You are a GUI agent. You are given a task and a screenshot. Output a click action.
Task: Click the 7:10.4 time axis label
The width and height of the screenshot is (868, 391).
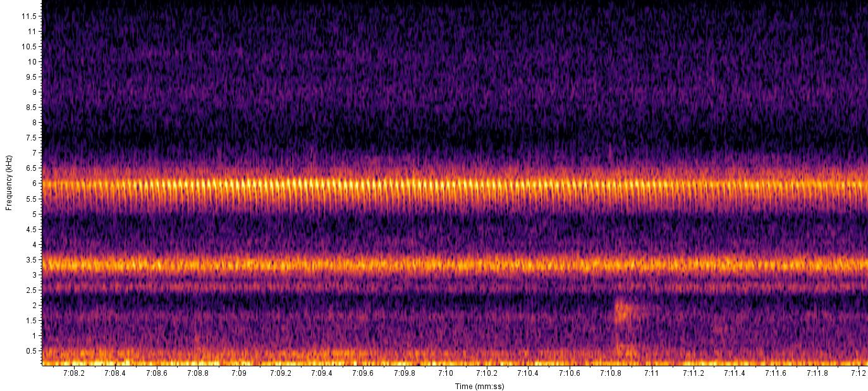[528, 373]
